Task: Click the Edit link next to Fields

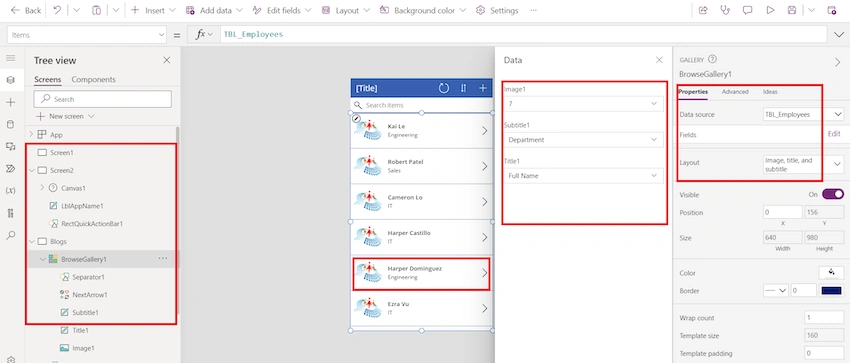Action: tap(834, 134)
